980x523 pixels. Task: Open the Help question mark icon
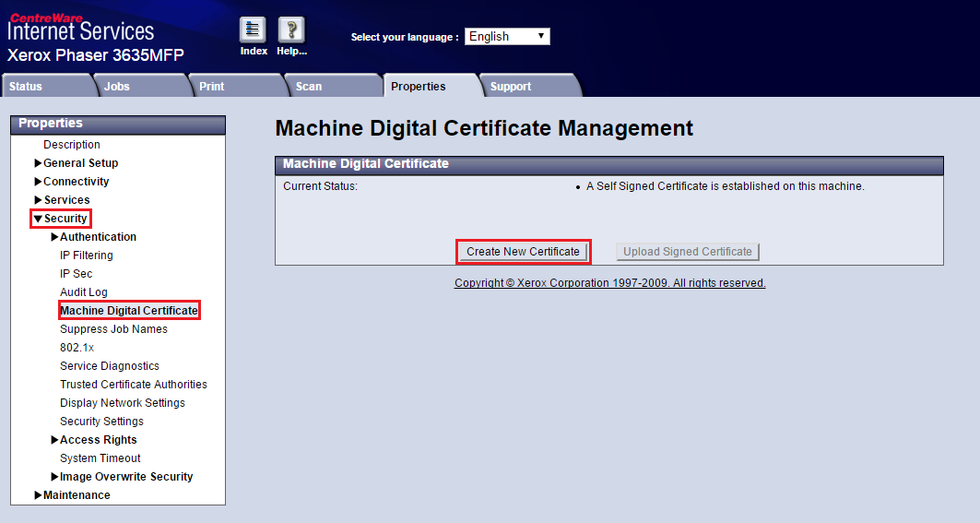pos(291,30)
